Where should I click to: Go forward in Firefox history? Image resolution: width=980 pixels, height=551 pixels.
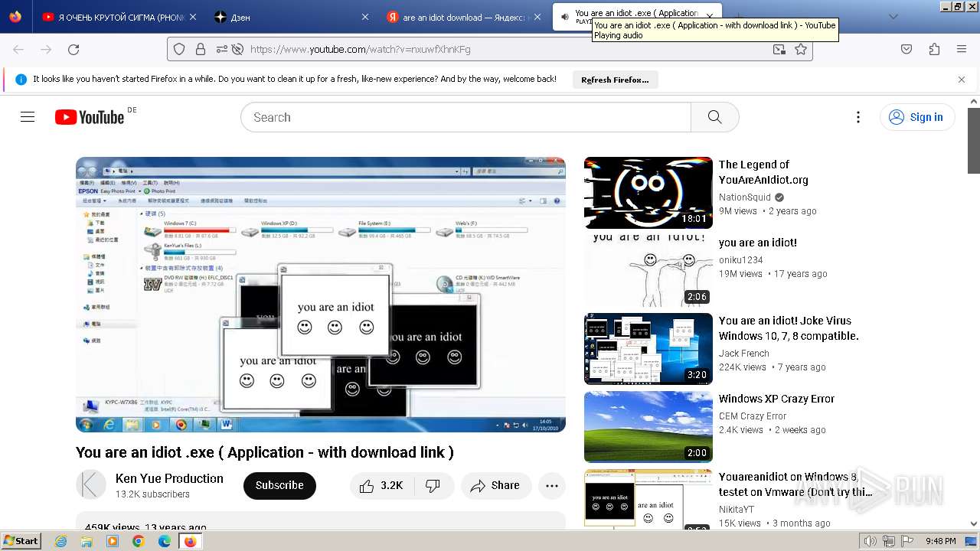pyautogui.click(x=46, y=49)
